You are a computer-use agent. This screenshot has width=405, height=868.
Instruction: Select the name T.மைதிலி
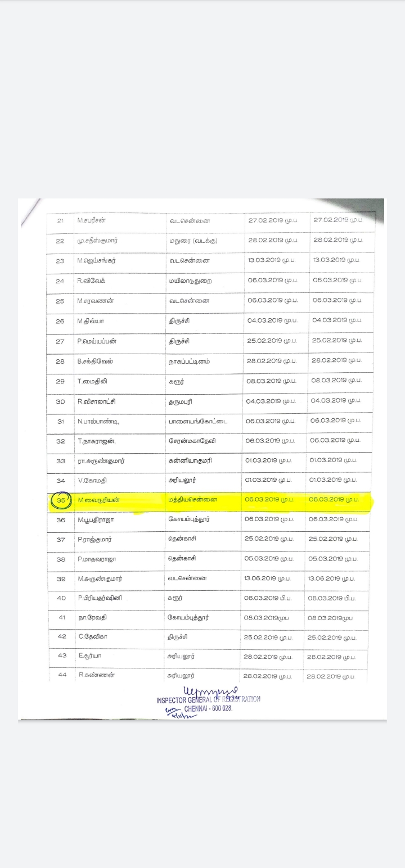(x=92, y=381)
